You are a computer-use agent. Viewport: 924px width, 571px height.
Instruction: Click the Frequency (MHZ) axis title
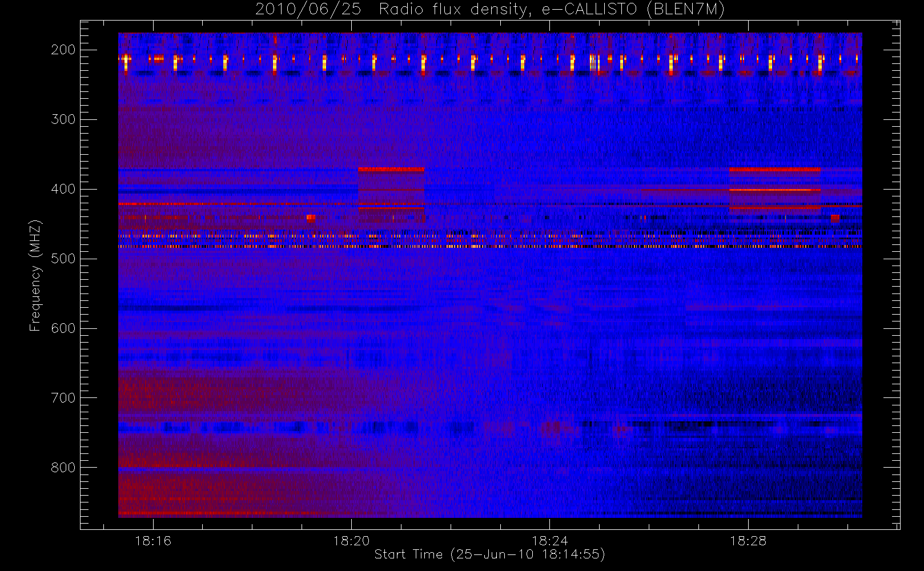click(x=35, y=275)
